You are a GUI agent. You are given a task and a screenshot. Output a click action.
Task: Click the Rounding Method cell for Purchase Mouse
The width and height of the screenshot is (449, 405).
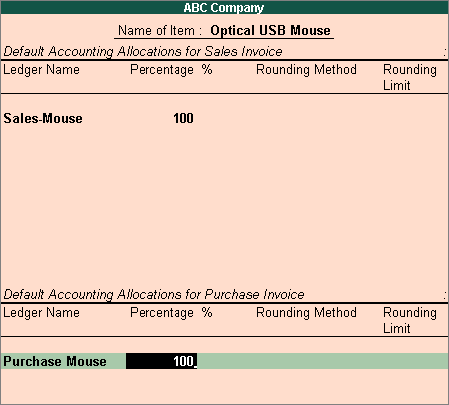pyautogui.click(x=306, y=361)
